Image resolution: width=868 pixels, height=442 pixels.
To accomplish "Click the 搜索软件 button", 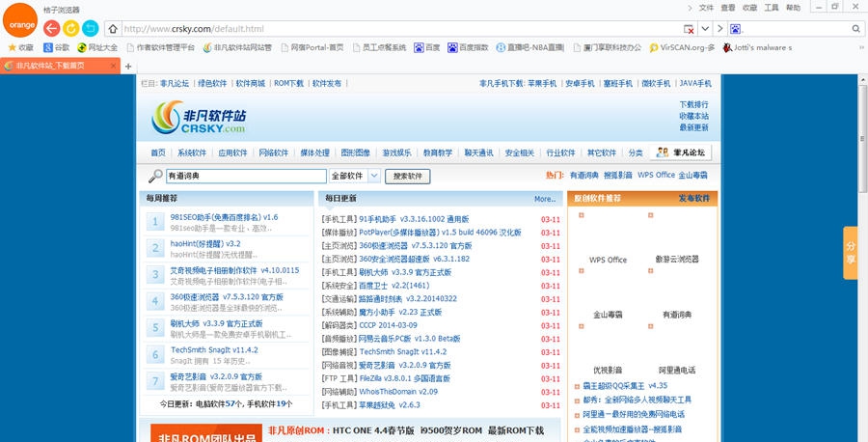I will coord(407,177).
